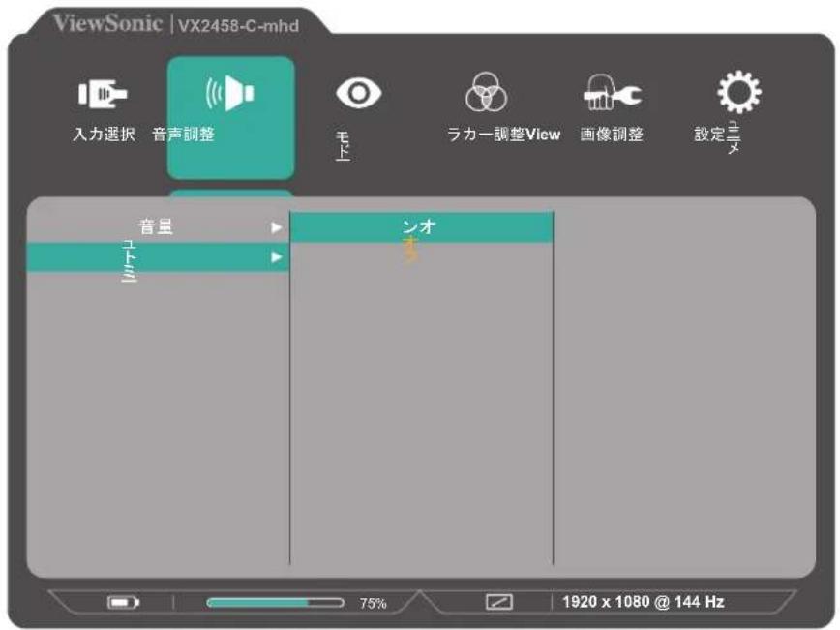Click the 画像調整 label
The width and height of the screenshot is (840, 630).
pyautogui.click(x=612, y=134)
